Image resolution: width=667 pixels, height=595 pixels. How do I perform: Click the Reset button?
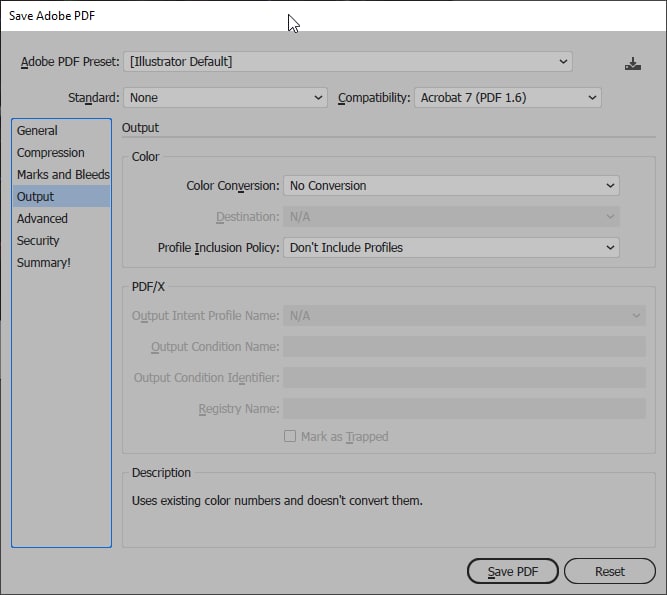pyautogui.click(x=610, y=571)
